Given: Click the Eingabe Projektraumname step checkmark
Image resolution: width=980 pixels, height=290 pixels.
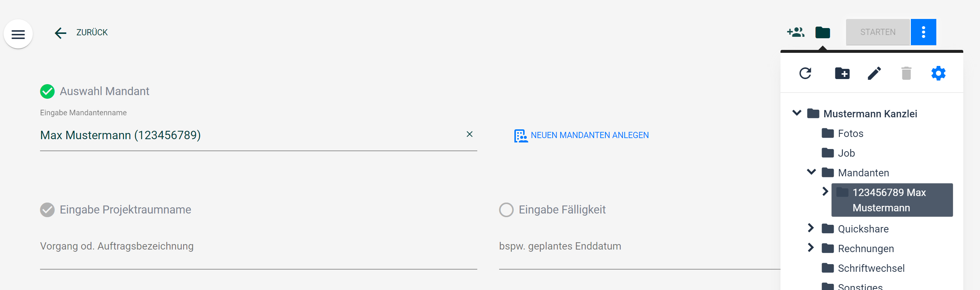Looking at the screenshot, I should pos(47,210).
